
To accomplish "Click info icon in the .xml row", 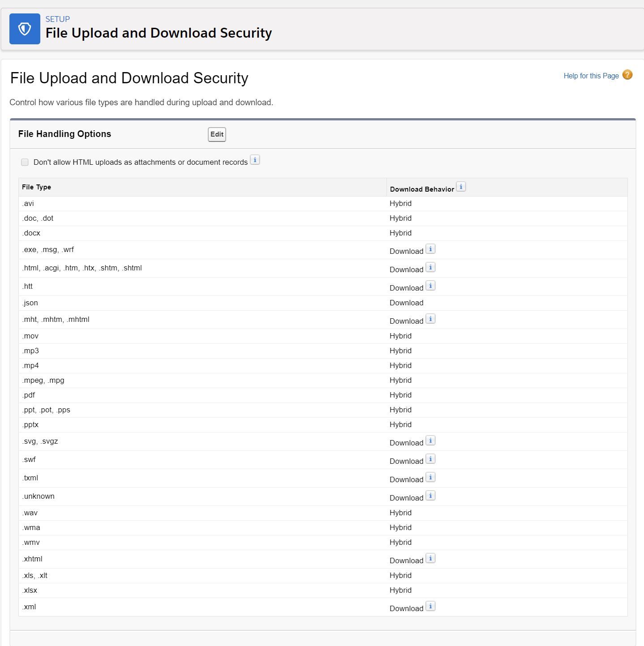I will point(430,606).
